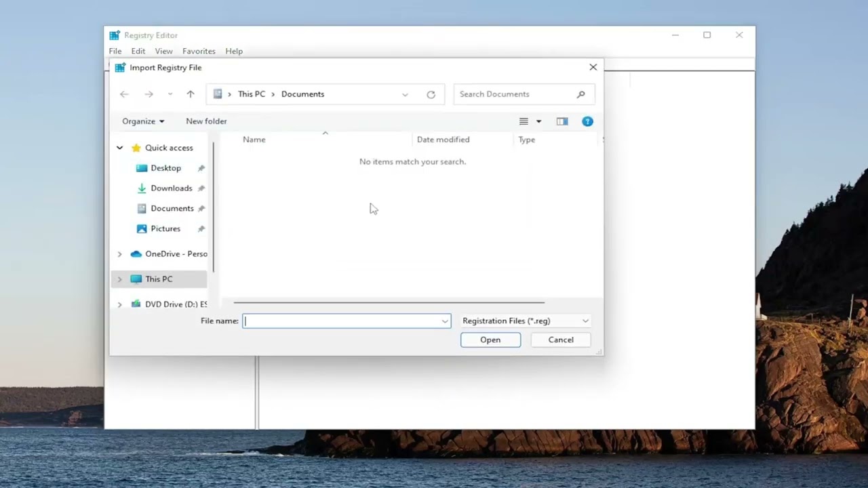Open the Registry Editor View menu
This screenshot has width=868, height=488.
[x=163, y=51]
